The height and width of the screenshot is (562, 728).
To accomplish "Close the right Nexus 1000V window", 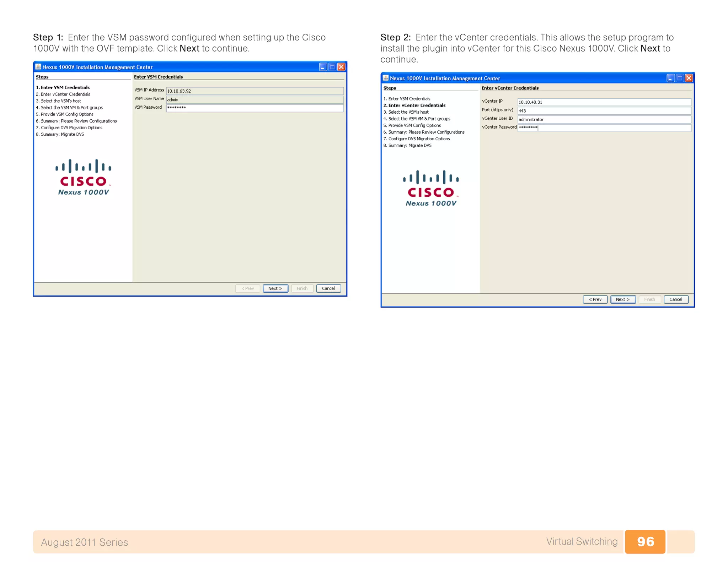I will [689, 78].
